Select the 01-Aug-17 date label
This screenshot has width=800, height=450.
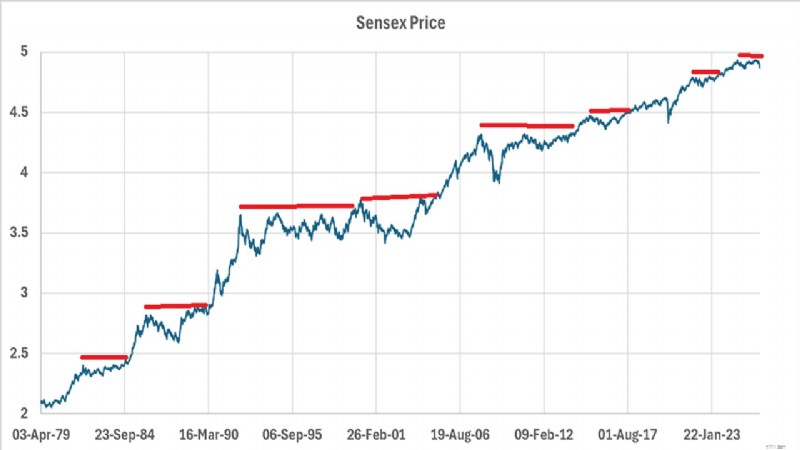628,435
